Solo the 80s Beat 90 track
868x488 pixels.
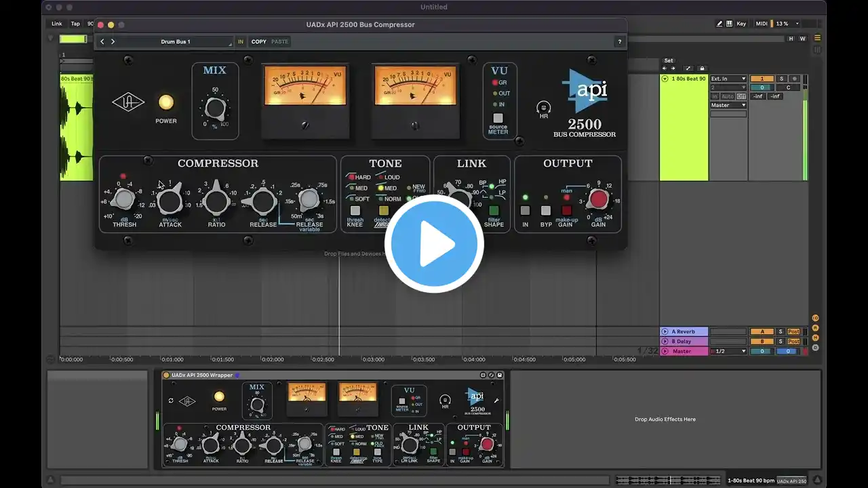pos(781,79)
